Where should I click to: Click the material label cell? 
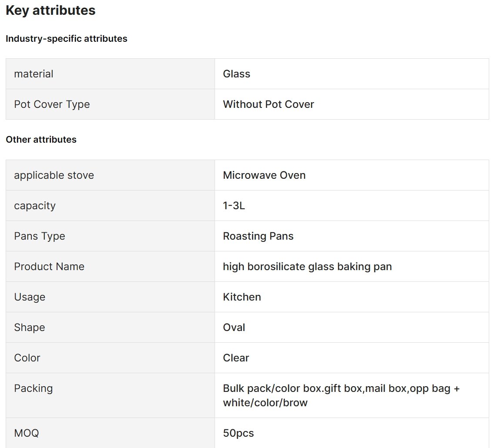coord(110,74)
